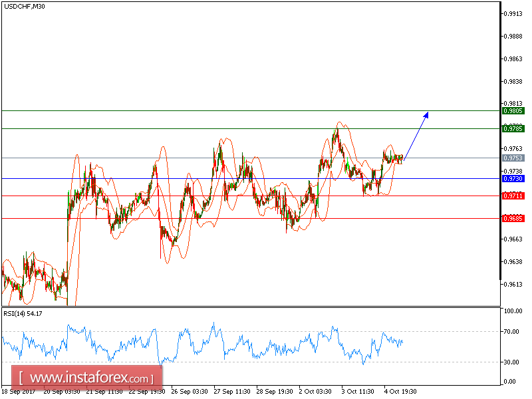Click the RSI(14) 54.17 indicator label

pos(21,313)
